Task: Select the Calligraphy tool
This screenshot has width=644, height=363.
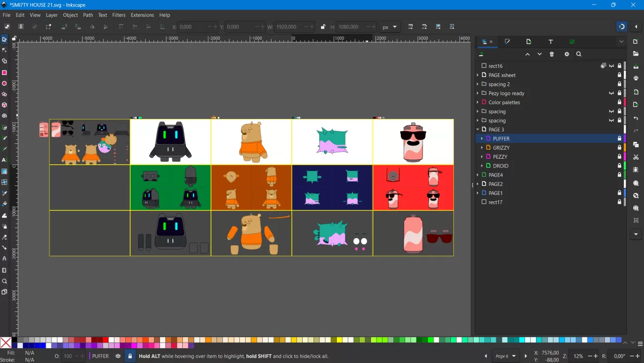Action: (4, 149)
